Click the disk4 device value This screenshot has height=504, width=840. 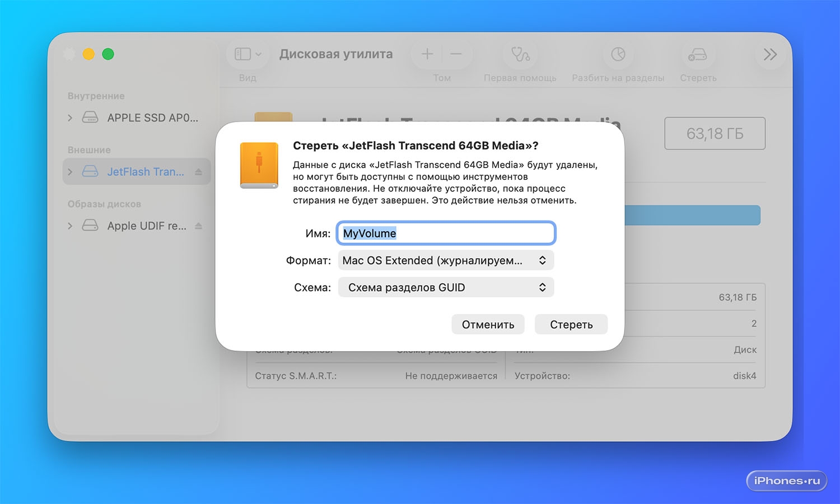[x=745, y=376]
